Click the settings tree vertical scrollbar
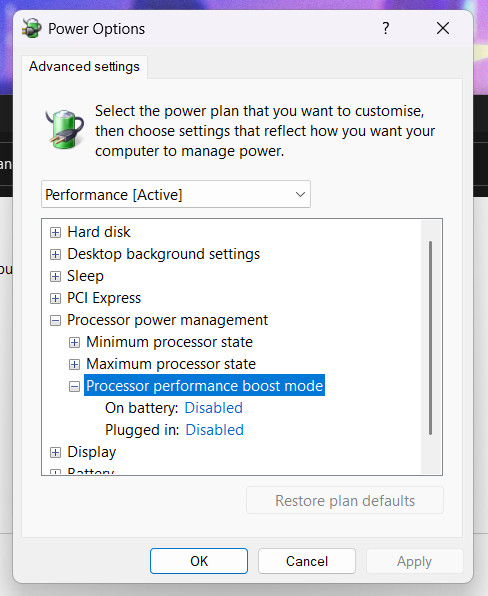The height and width of the screenshot is (596, 488). point(431,338)
